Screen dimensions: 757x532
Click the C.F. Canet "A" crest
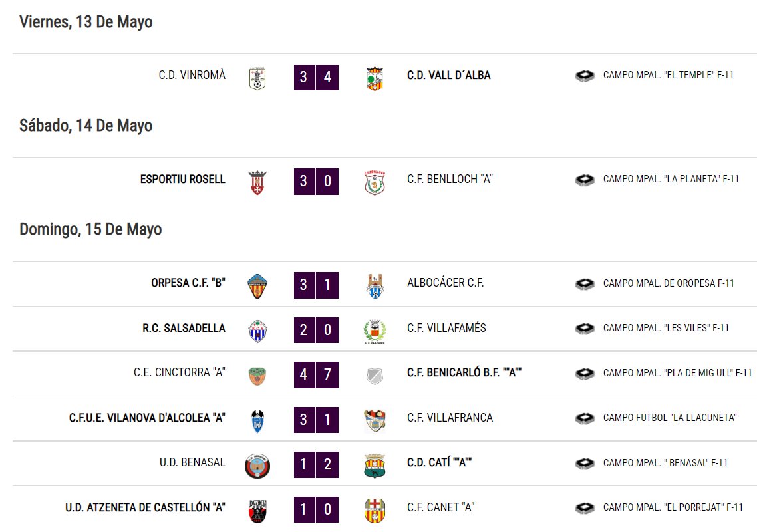[x=375, y=511]
